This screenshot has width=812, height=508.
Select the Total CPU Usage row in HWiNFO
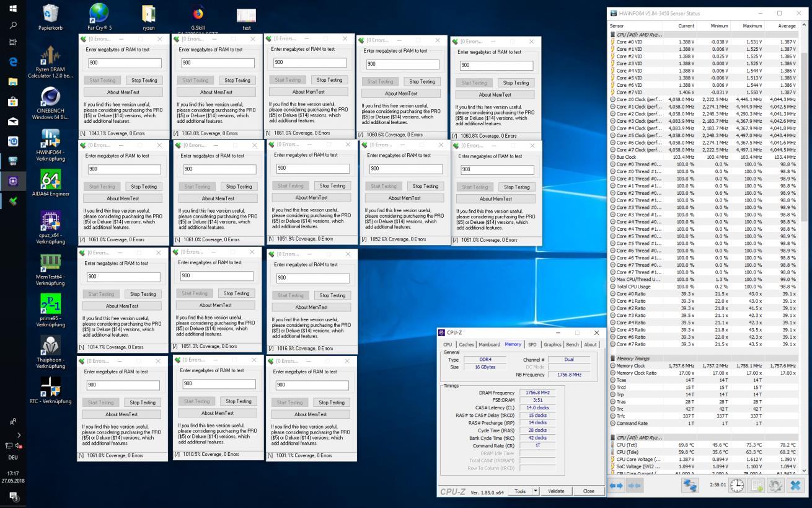[704, 287]
